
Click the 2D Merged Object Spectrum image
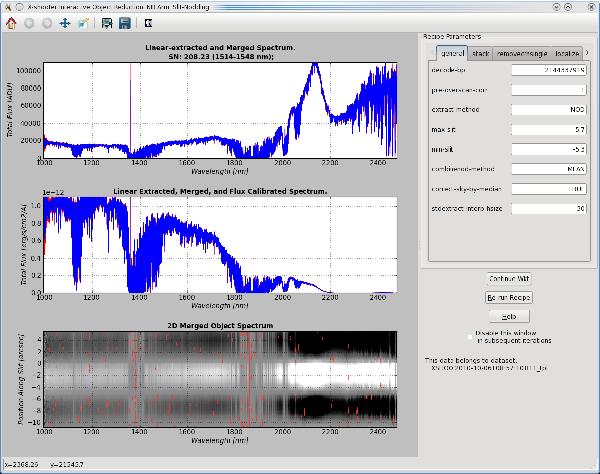[220, 380]
